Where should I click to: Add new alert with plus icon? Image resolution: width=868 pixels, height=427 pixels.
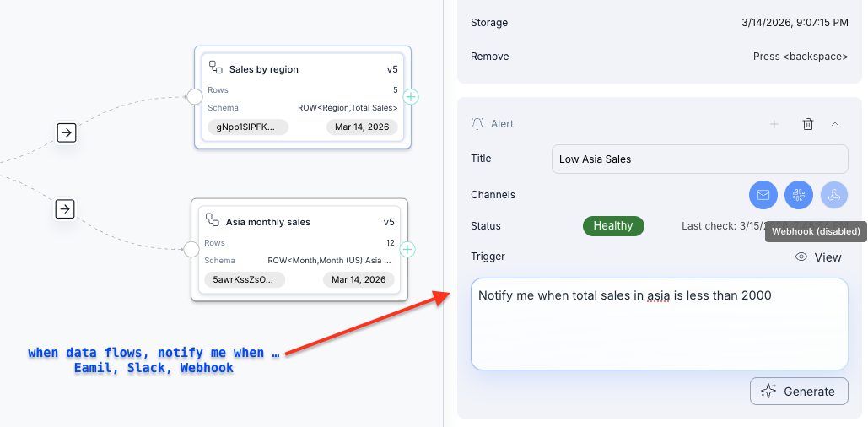pyautogui.click(x=774, y=124)
